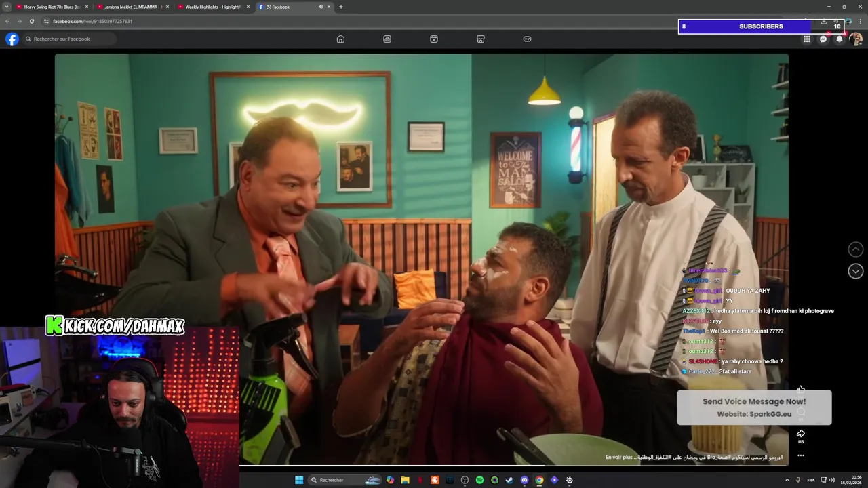Open the reel three-dots options
868x488 pixels.
click(801, 455)
